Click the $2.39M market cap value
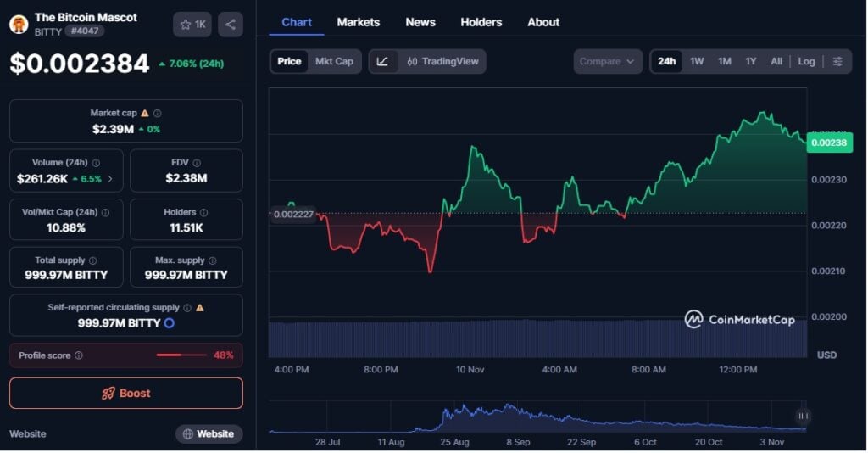Image resolution: width=868 pixels, height=453 pixels. click(x=113, y=129)
